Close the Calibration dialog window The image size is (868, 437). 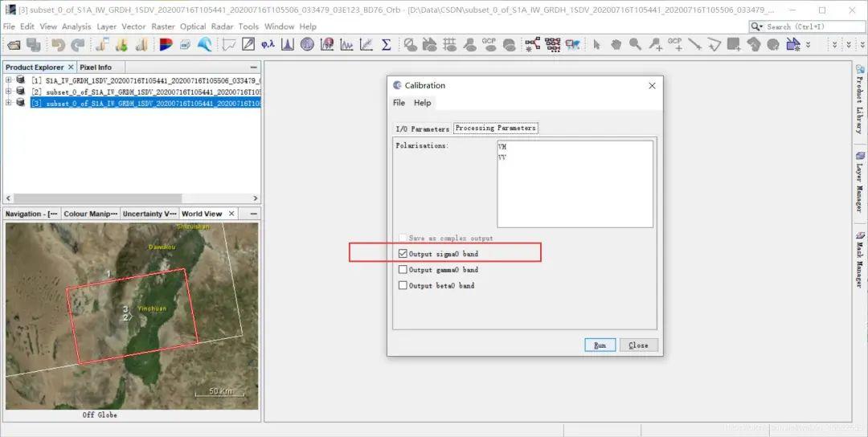click(x=652, y=86)
